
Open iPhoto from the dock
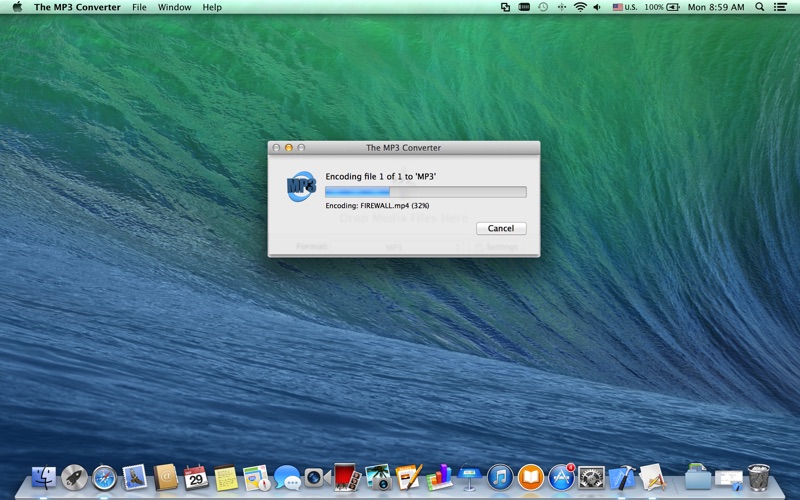click(378, 478)
